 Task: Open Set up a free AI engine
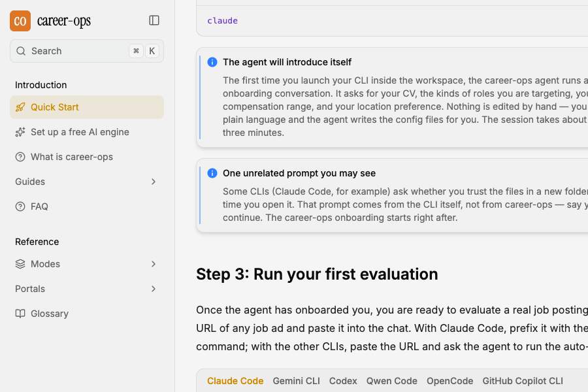[87, 132]
